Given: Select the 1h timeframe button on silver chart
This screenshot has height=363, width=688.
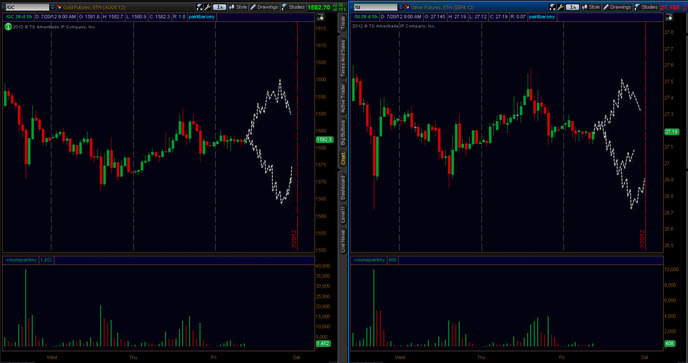Looking at the screenshot, I should tap(572, 7).
